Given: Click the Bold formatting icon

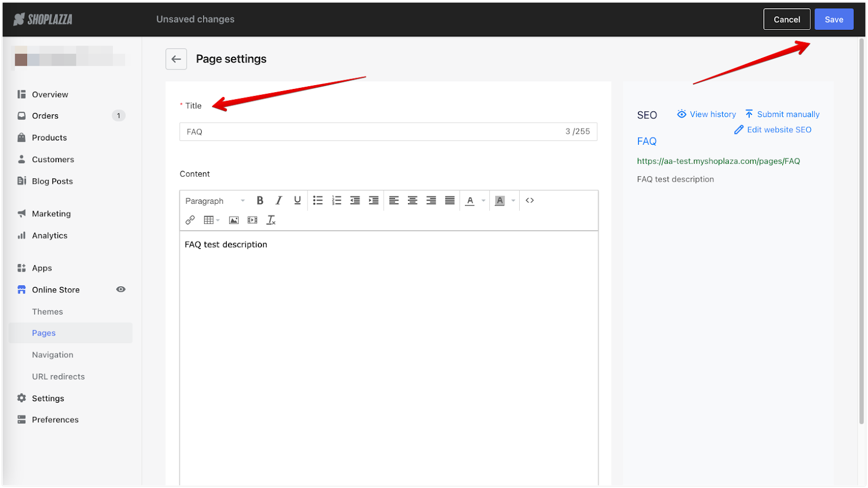Looking at the screenshot, I should [260, 201].
